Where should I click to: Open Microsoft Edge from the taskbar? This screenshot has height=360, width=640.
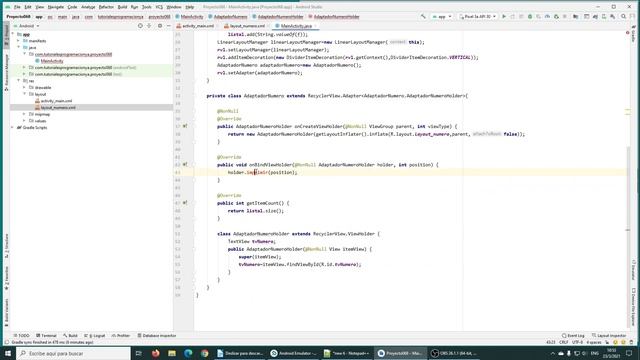[188, 353]
